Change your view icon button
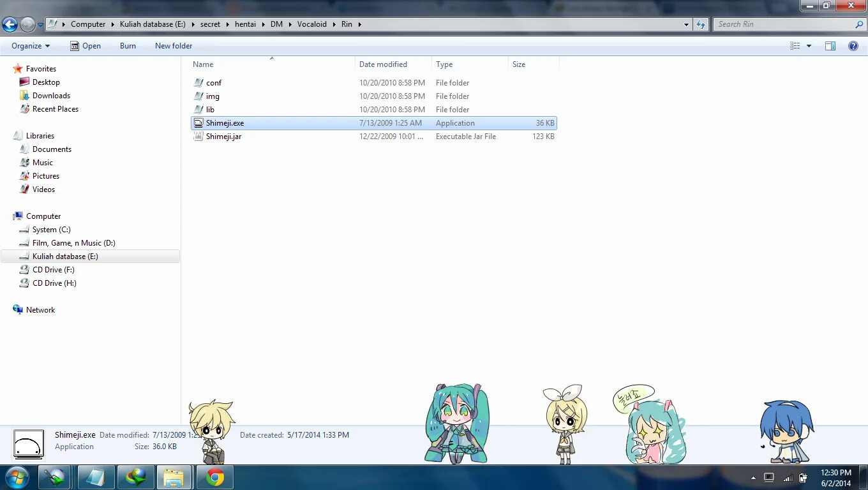The height and width of the screenshot is (490, 868). (x=795, y=46)
